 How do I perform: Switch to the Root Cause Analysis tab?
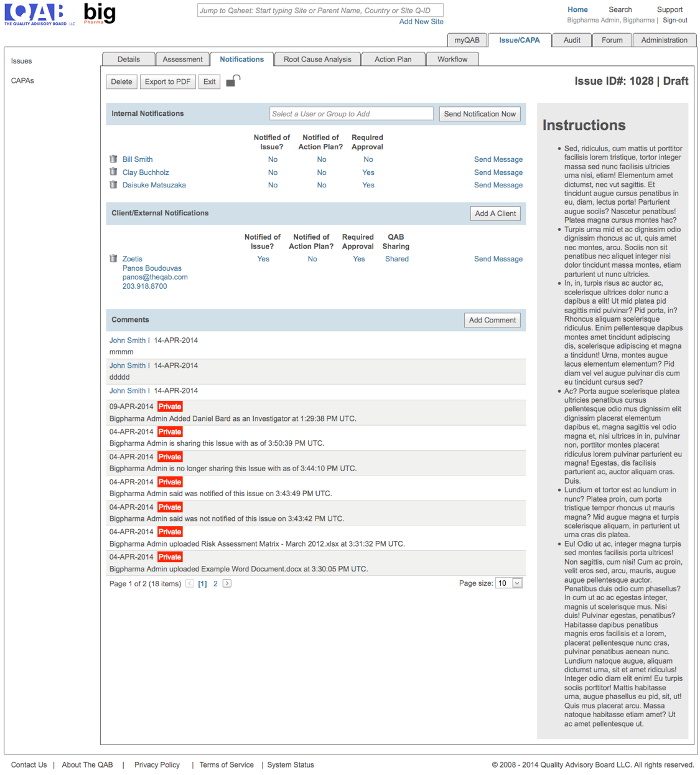(x=317, y=59)
